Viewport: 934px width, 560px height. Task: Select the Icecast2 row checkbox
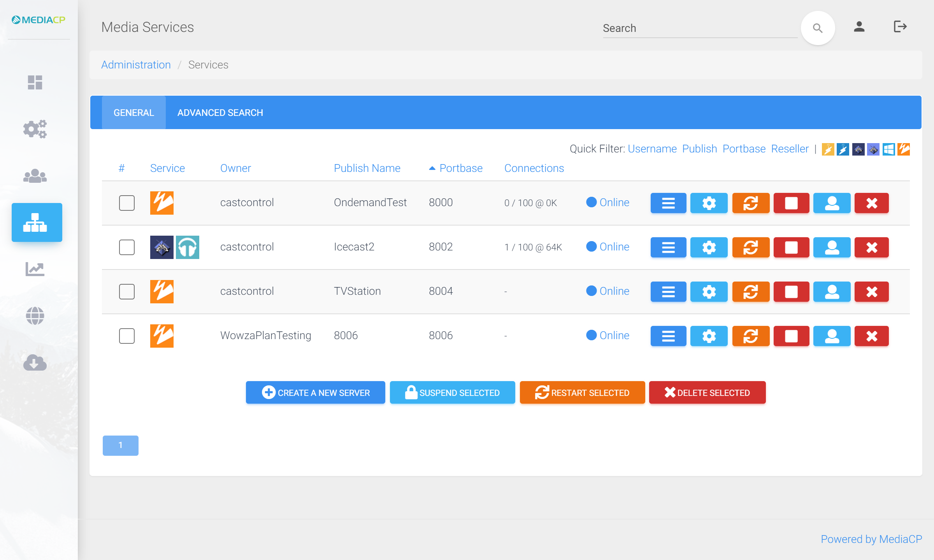coord(127,247)
